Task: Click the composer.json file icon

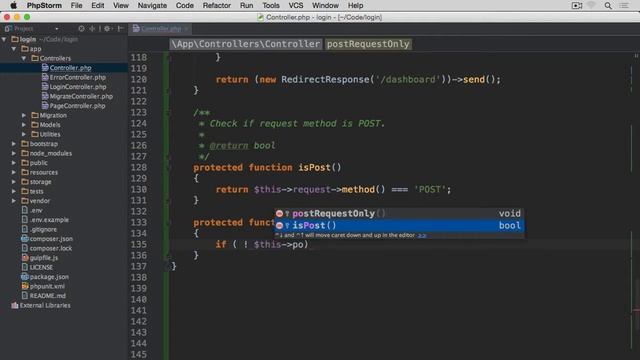Action: tap(25, 239)
